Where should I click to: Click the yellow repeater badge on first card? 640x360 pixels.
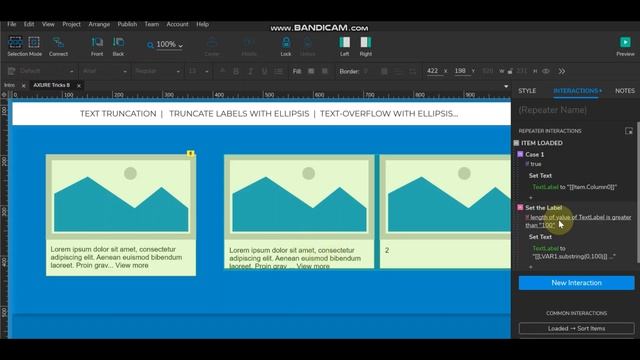pos(190,153)
